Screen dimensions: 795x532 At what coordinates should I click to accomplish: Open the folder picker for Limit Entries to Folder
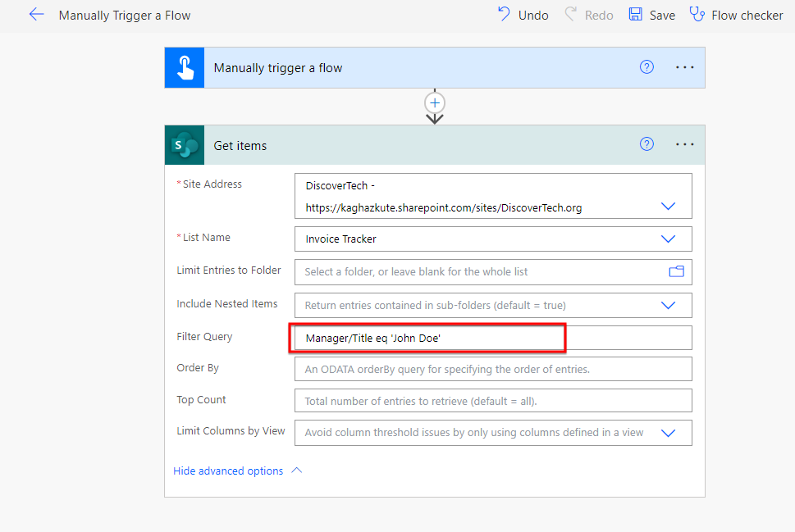(x=676, y=271)
